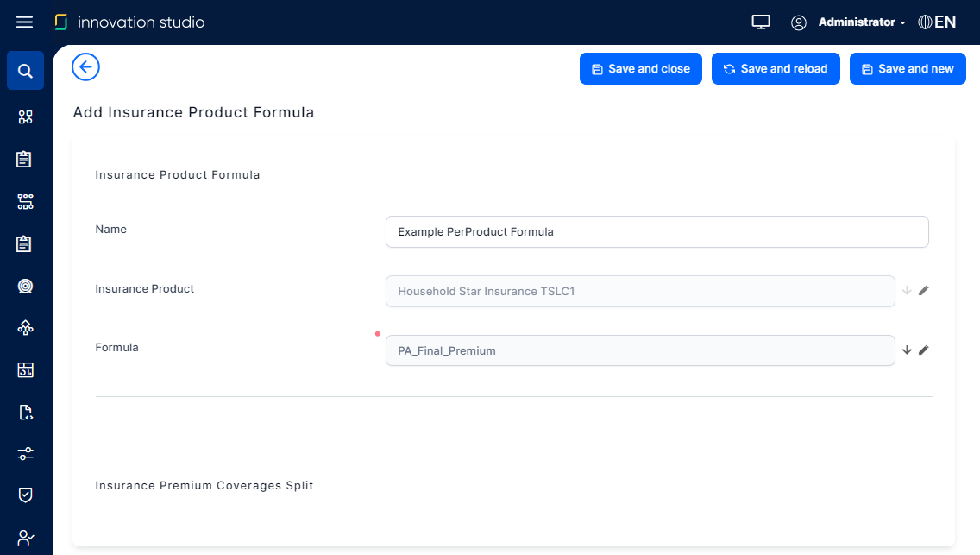This screenshot has width=980, height=555.
Task: Click the target icon in sidebar
Action: (25, 286)
